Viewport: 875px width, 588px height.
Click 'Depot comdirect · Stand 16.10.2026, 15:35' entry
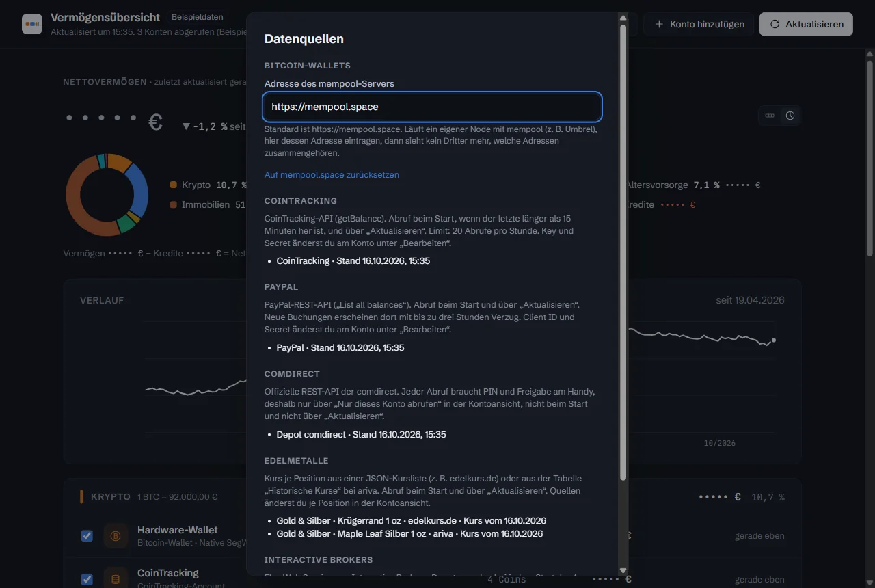pos(361,435)
